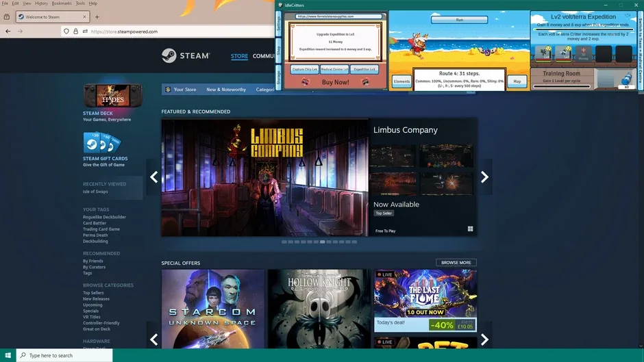
Task: Open Starcom Unknown Space special offer
Action: point(213,309)
